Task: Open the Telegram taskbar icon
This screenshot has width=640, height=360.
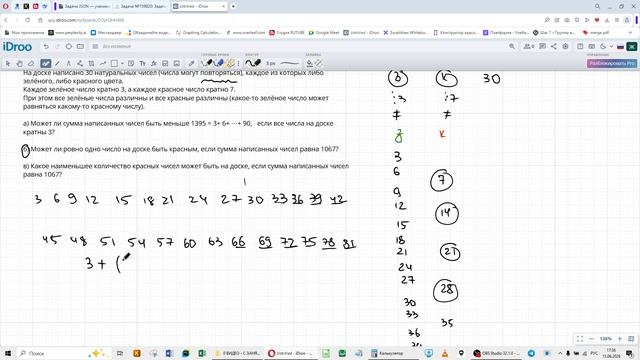Action: 531,353
